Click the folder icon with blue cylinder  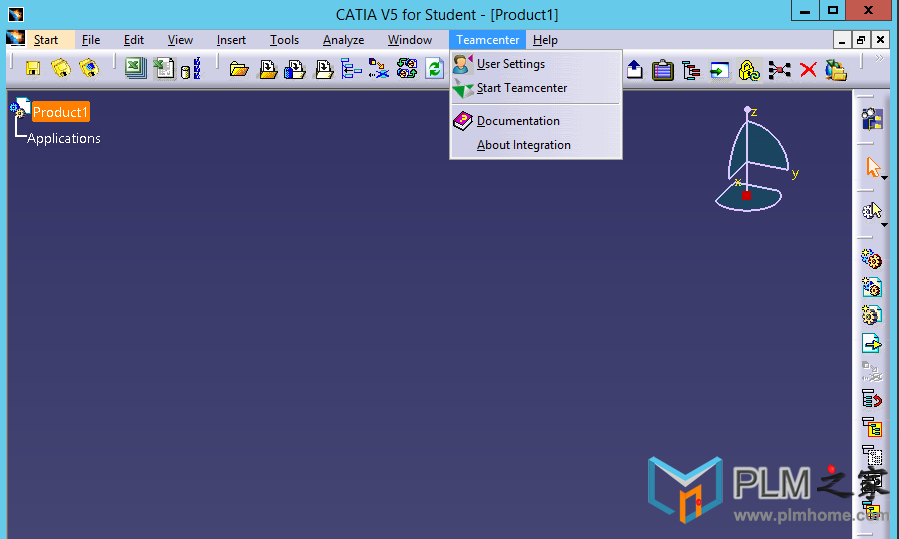point(295,69)
